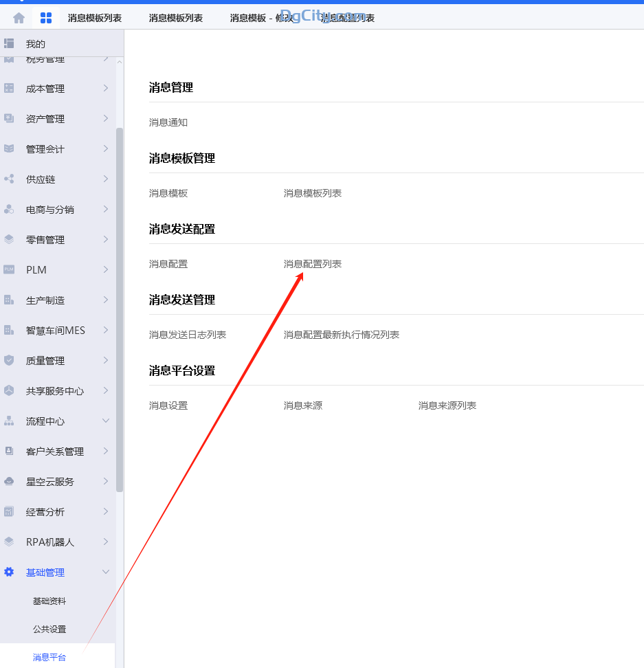This screenshot has width=644, height=668.
Task: Open the 消息来源列表 link
Action: click(447, 405)
